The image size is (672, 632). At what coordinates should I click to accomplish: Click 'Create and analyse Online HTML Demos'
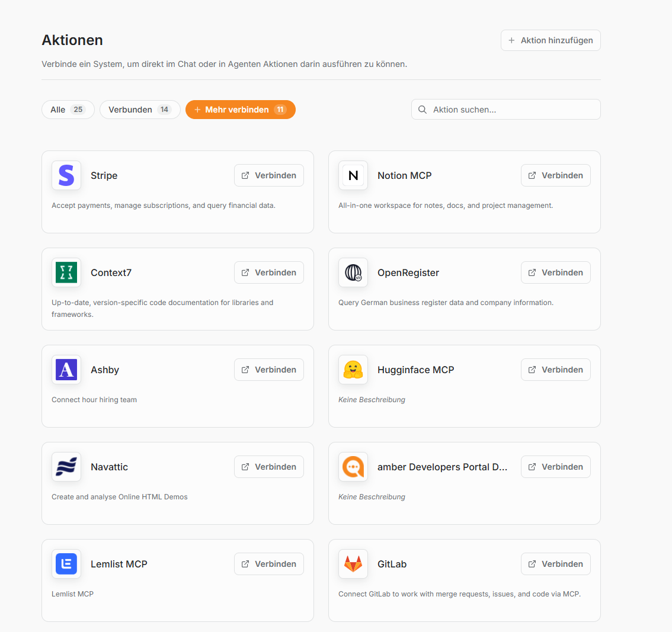[x=120, y=496]
